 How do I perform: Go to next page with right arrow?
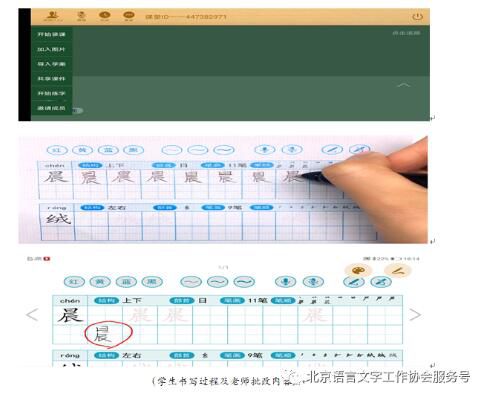[415, 314]
